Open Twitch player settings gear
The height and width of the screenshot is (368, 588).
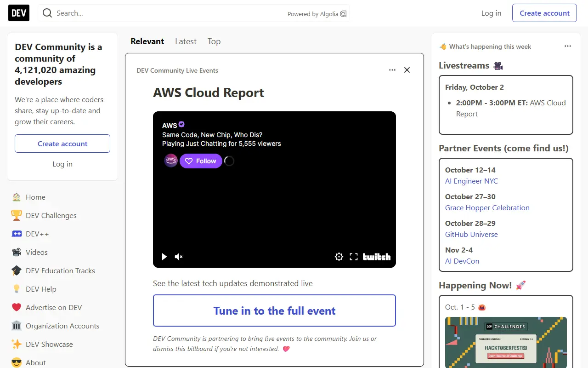[339, 257]
